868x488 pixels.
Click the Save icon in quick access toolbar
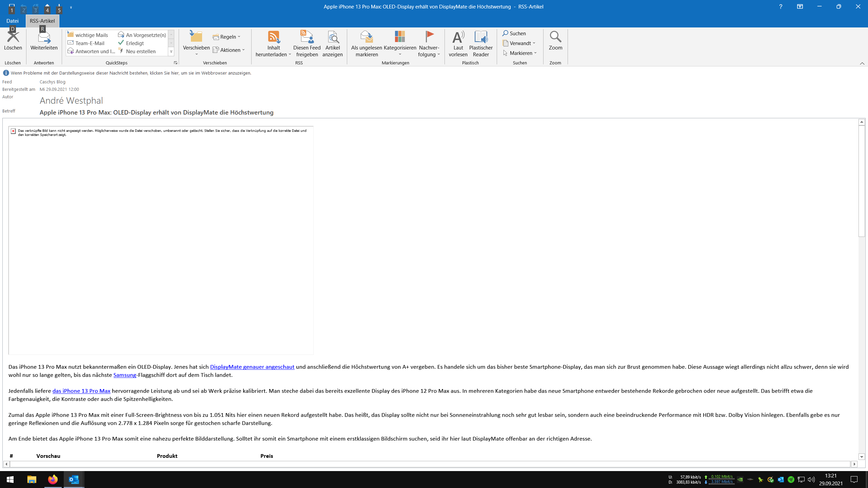point(12,6)
